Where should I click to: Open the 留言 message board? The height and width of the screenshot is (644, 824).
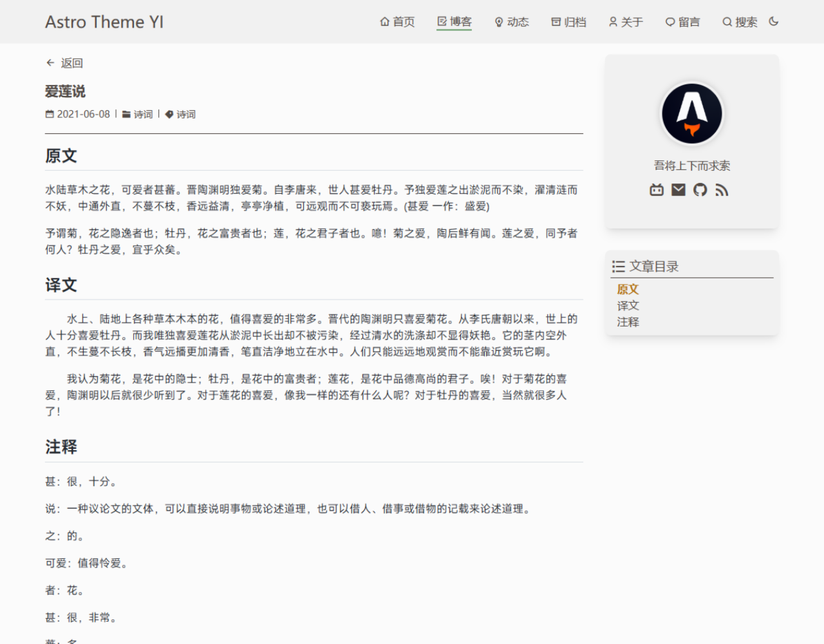click(682, 22)
